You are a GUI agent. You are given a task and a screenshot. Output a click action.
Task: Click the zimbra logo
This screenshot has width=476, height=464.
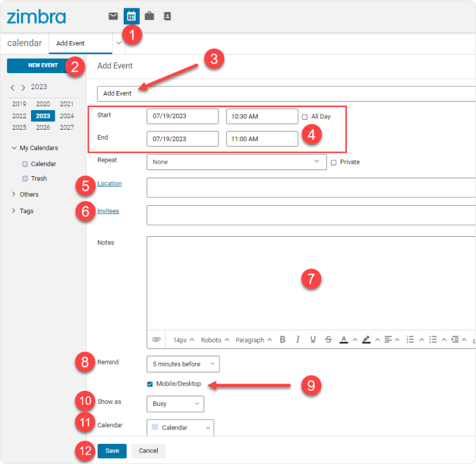[x=36, y=17]
